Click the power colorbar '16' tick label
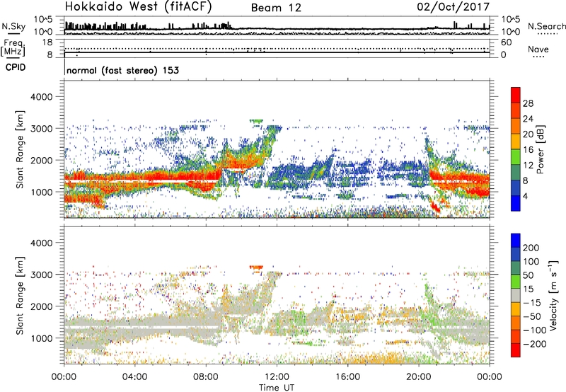The image size is (566, 392). coord(528,150)
